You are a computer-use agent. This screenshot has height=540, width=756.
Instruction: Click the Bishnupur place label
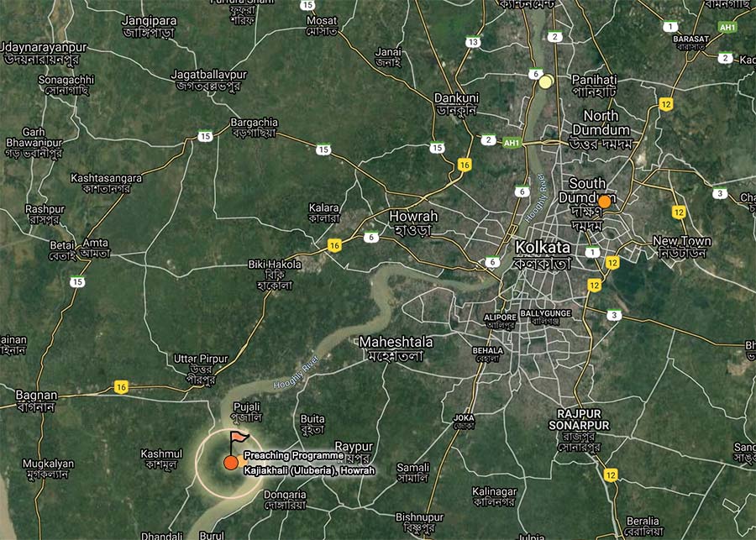[x=419, y=522]
